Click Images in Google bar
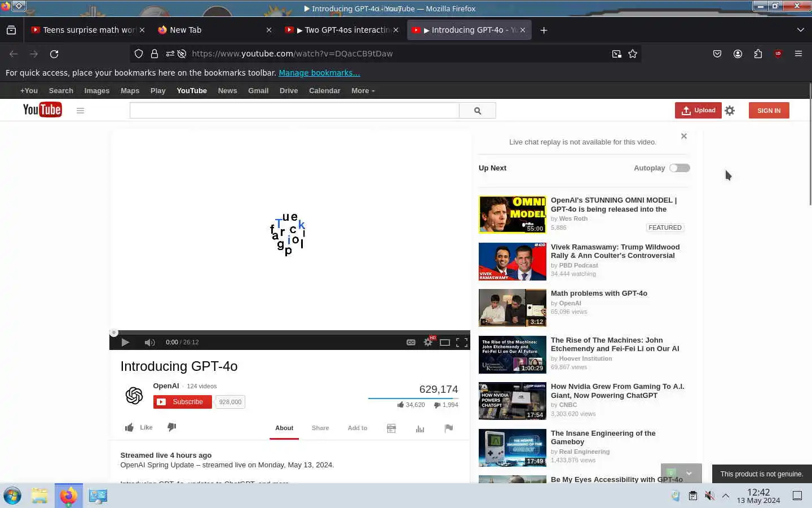Image resolution: width=812 pixels, height=508 pixels. point(97,90)
